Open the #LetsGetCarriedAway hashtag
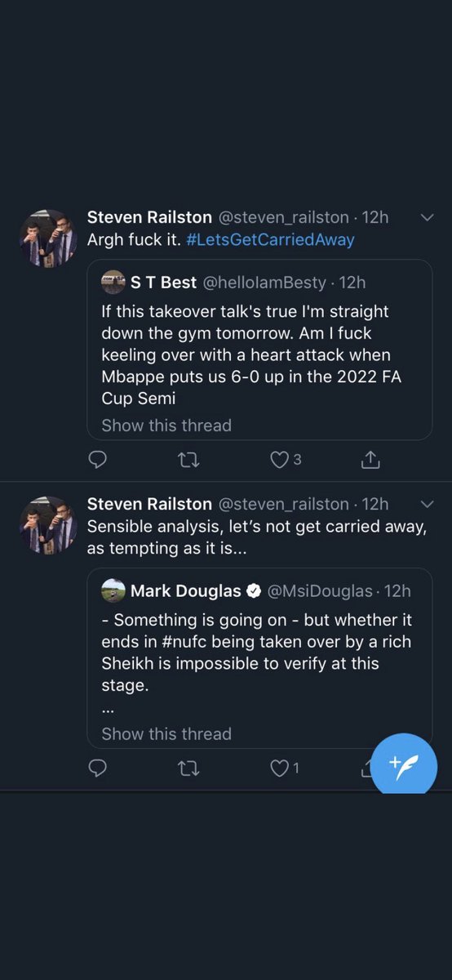The image size is (452, 980). coord(270,240)
